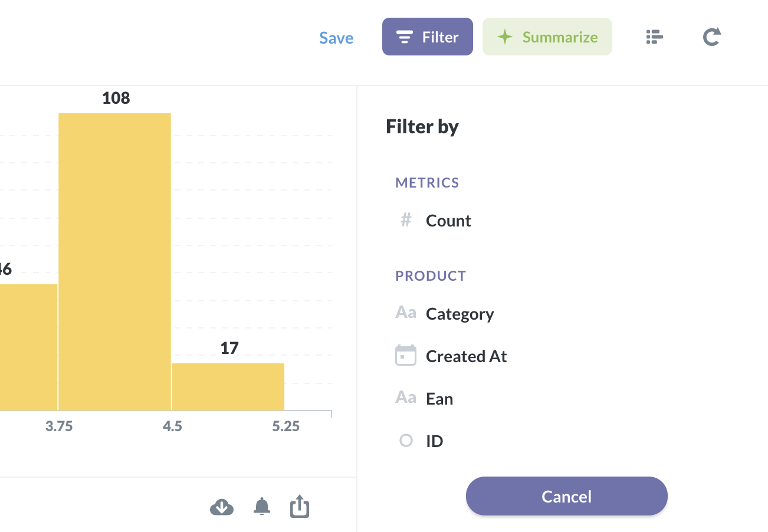Choose the ID field to filter
The height and width of the screenshot is (532, 768).
[x=434, y=441]
